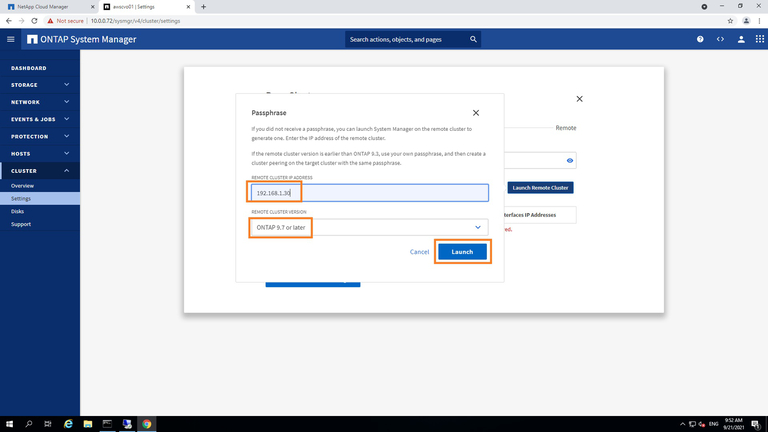Collapse the Cluster sidebar section
The height and width of the screenshot is (432, 768).
pyautogui.click(x=40, y=171)
